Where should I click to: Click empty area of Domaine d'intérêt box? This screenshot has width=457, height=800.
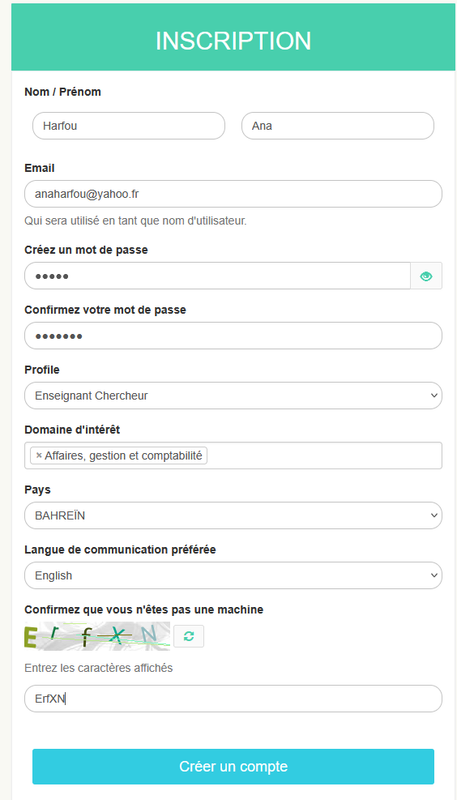pyautogui.click(x=324, y=456)
